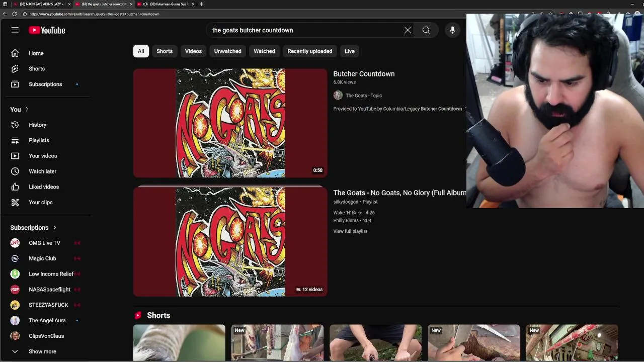Open the first Shorts thumbnail
This screenshot has width=644, height=362.
[179, 343]
